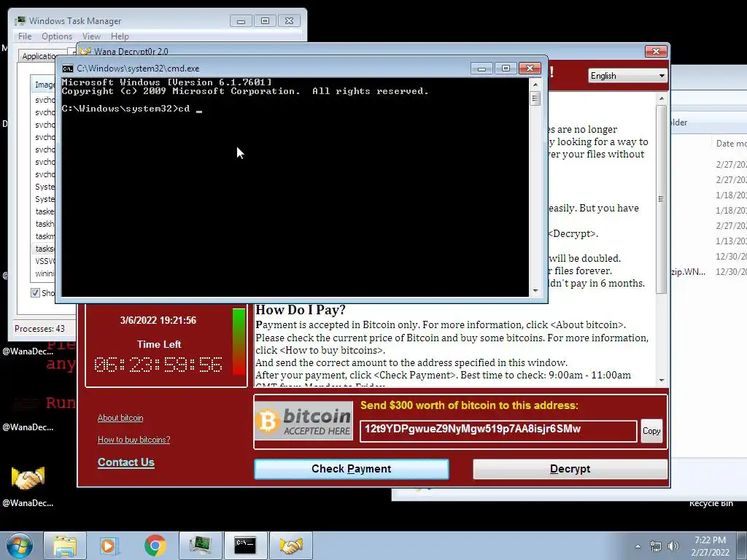Open Task Manager Help menu
Viewport: 747px width, 560px height.
[120, 36]
